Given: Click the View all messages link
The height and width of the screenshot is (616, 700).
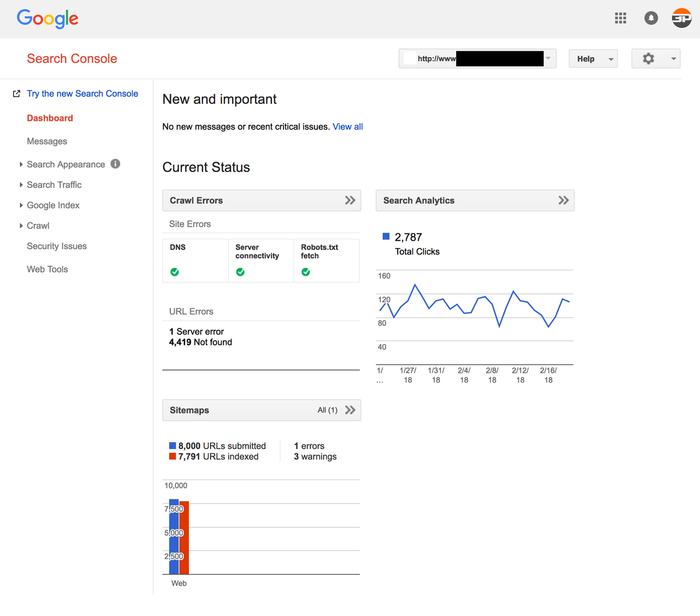Looking at the screenshot, I should tap(348, 127).
